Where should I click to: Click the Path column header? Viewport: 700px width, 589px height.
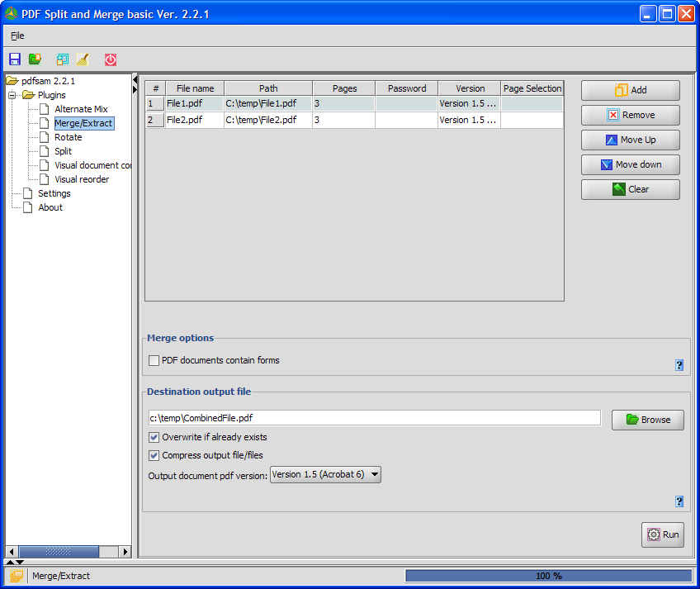click(268, 88)
